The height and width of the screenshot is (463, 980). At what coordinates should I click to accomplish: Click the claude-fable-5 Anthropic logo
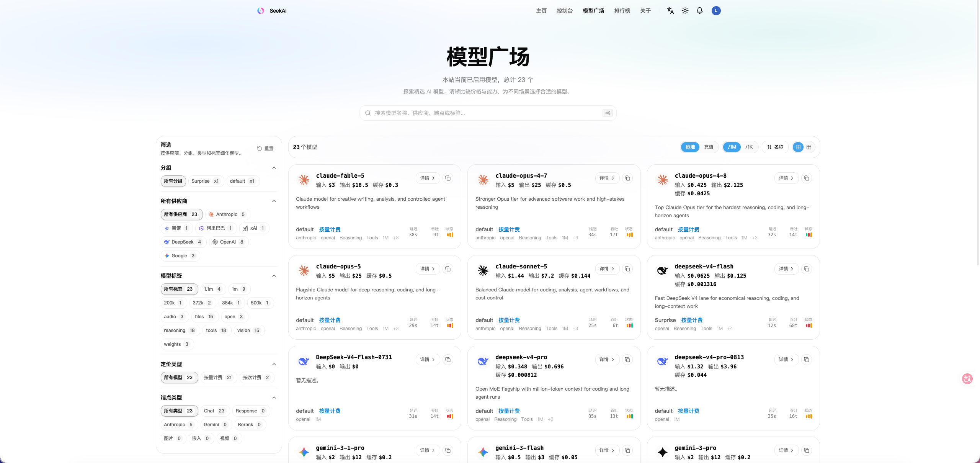pyautogui.click(x=304, y=180)
